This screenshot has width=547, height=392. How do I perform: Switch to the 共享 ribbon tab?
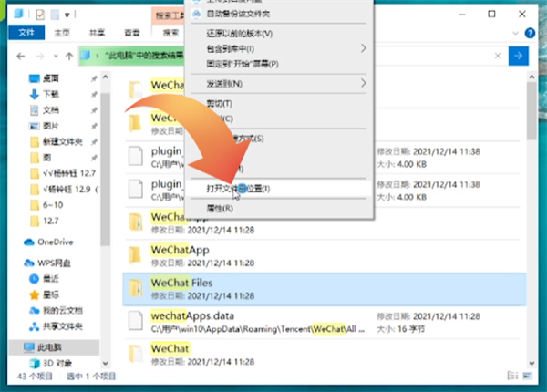(x=97, y=33)
